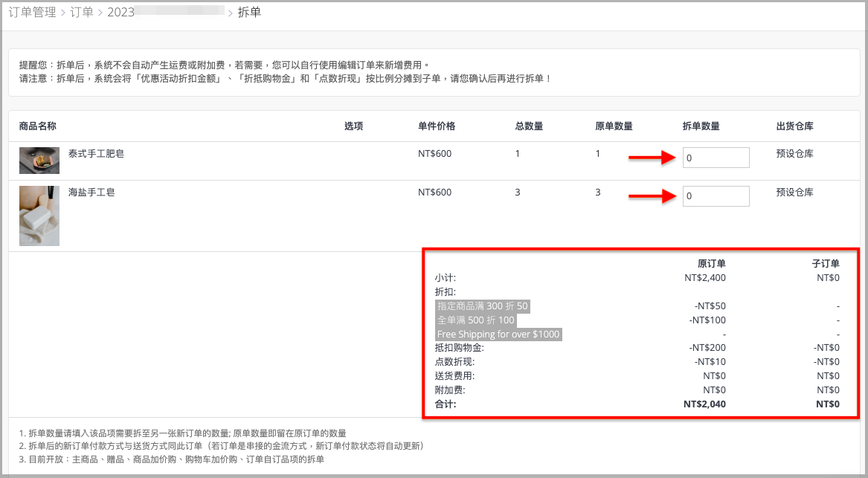
Task: Click the 商品名称 column header
Action: (x=38, y=126)
